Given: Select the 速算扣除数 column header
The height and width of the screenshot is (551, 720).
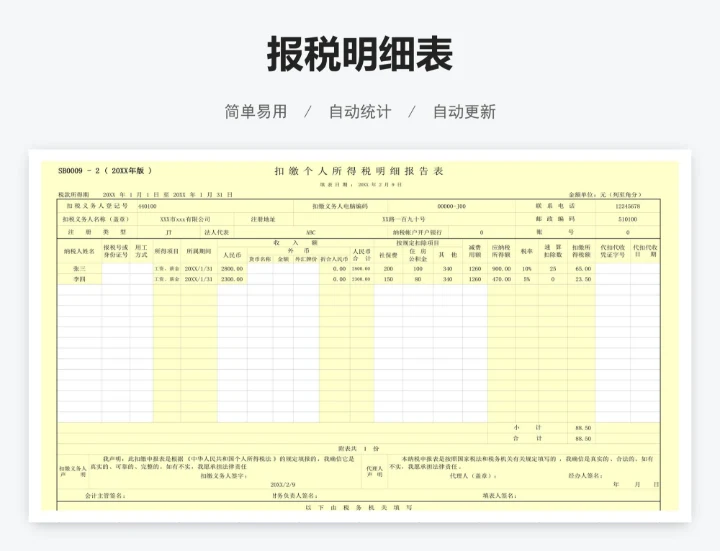Looking at the screenshot, I should click(x=553, y=251).
